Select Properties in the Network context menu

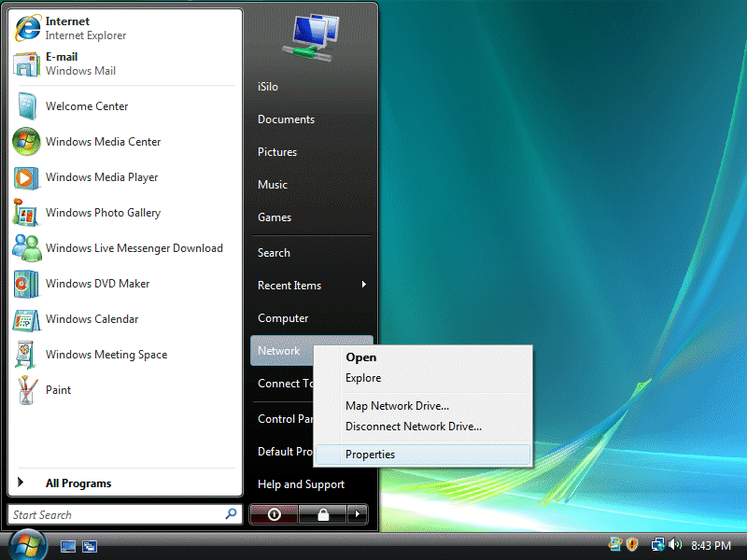(x=370, y=455)
